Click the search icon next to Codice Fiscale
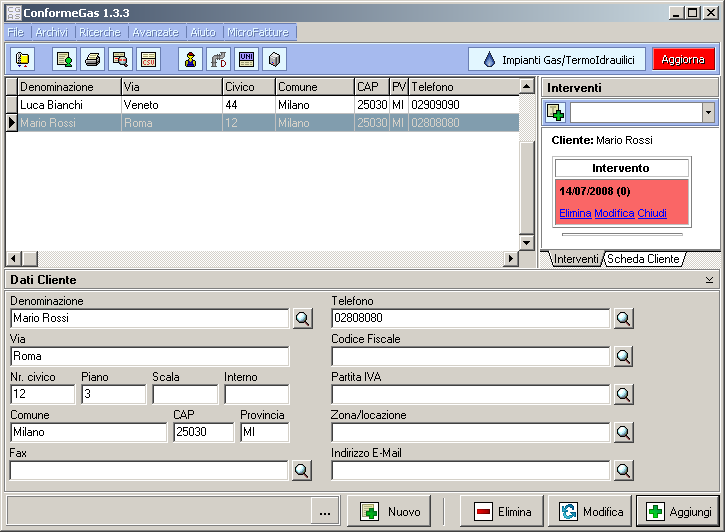This screenshot has width=725, height=532. tap(623, 356)
